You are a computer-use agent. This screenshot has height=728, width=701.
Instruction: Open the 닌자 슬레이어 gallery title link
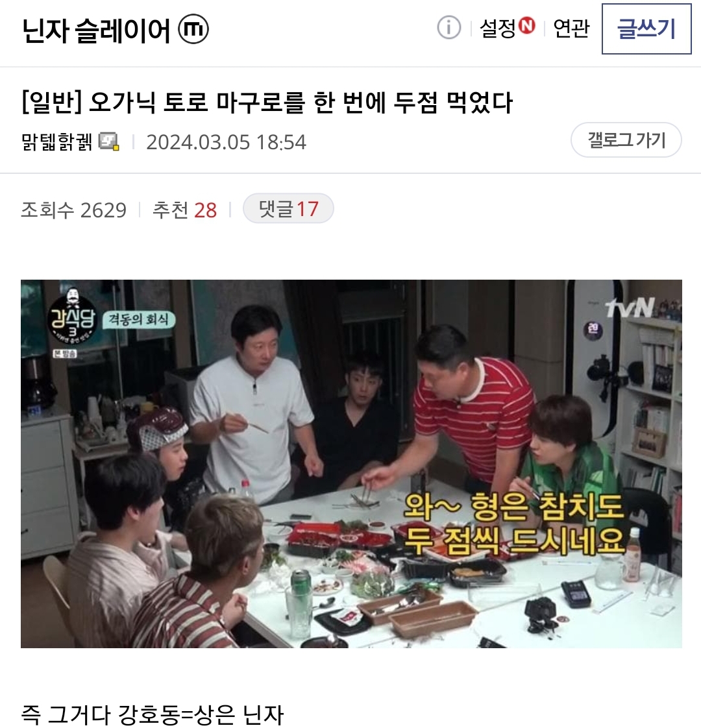click(x=96, y=30)
